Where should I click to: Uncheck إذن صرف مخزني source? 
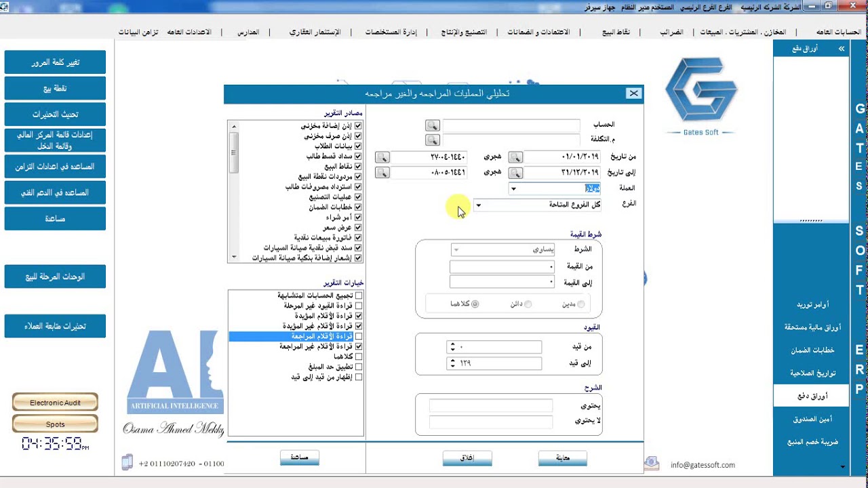click(358, 136)
